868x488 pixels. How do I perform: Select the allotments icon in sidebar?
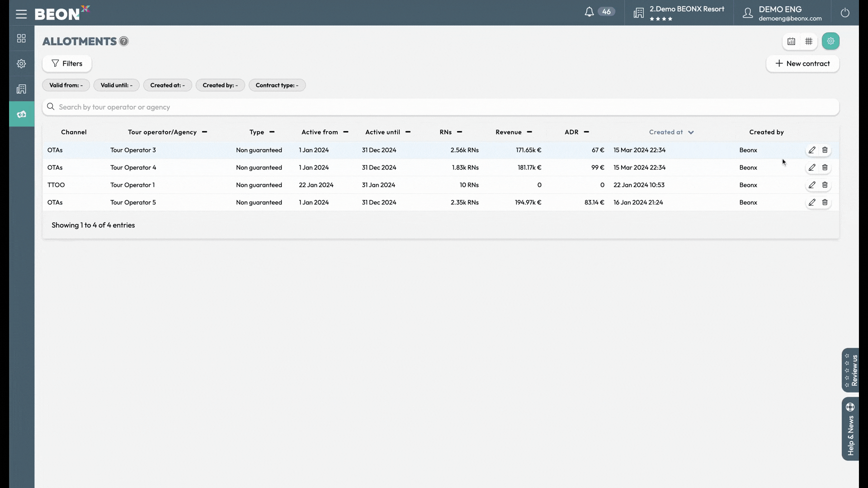(x=21, y=114)
